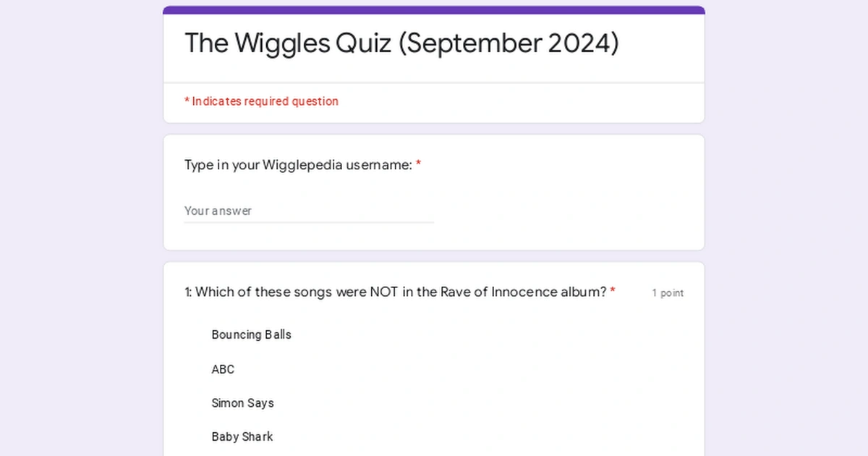Click the Wigglepedia username answer field
This screenshot has width=868, height=456.
pyautogui.click(x=308, y=211)
